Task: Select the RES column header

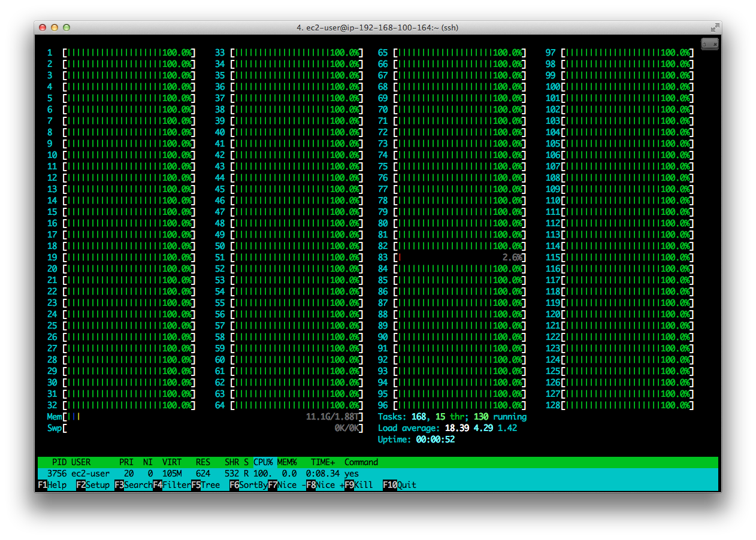Action: 203,462
